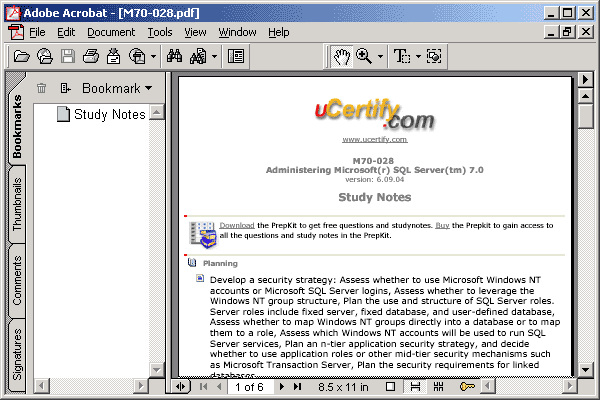Click the Acrobat document icon in menu bar

click(16, 32)
